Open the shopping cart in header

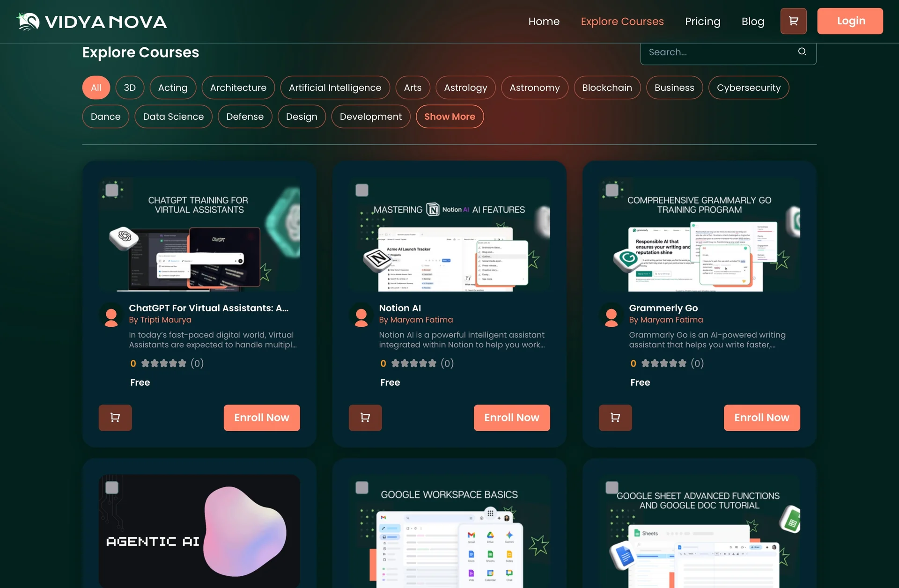pos(793,21)
